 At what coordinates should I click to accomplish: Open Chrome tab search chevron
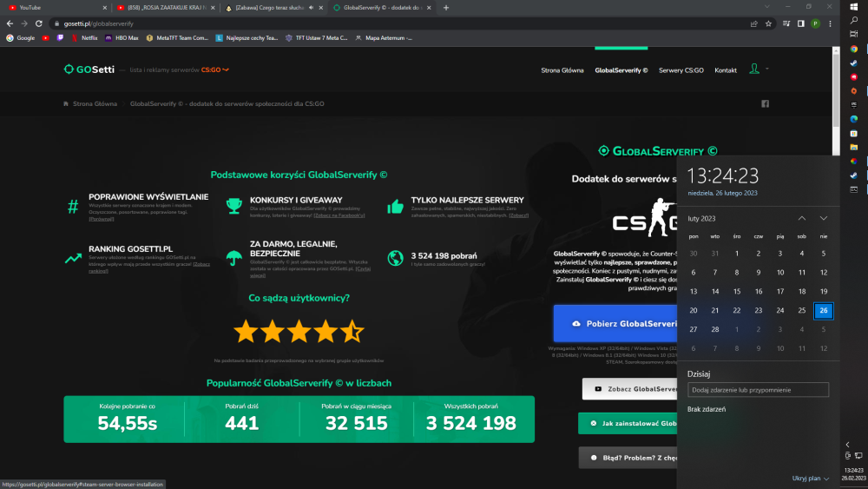(x=766, y=7)
